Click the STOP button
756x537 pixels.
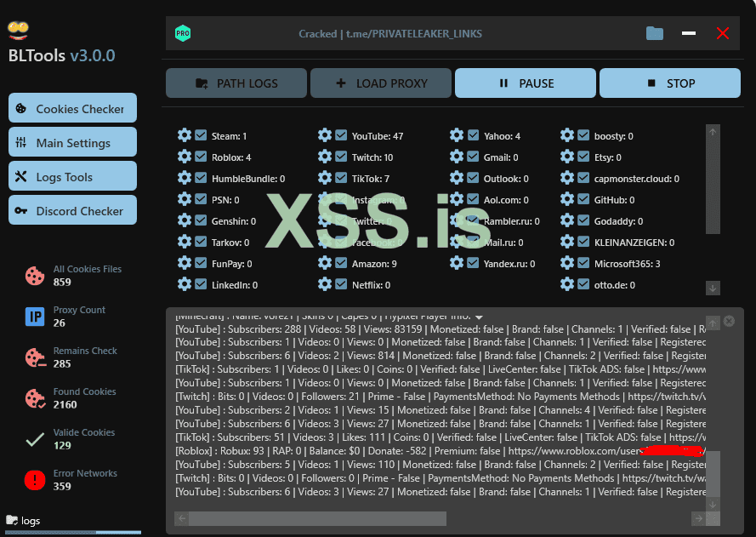tap(670, 83)
